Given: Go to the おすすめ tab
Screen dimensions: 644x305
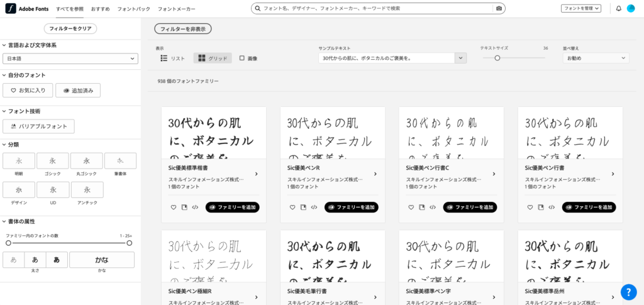Looking at the screenshot, I should 100,9.
